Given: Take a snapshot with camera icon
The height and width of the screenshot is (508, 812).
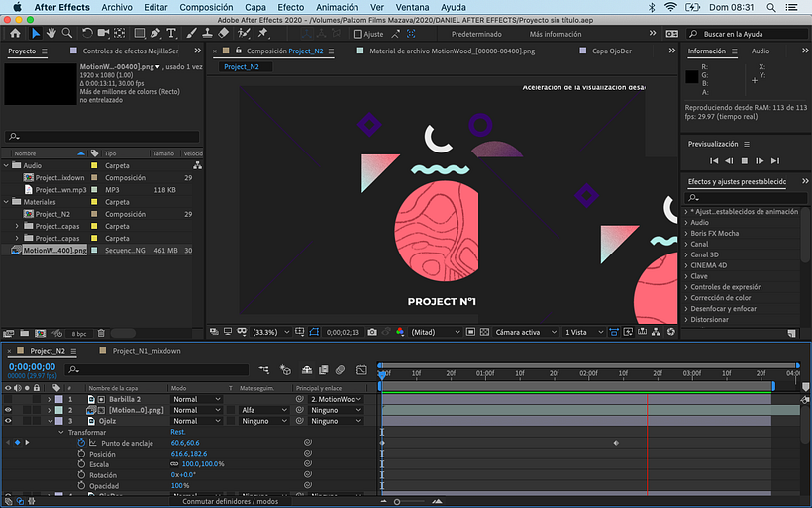Looking at the screenshot, I should pyautogui.click(x=371, y=332).
